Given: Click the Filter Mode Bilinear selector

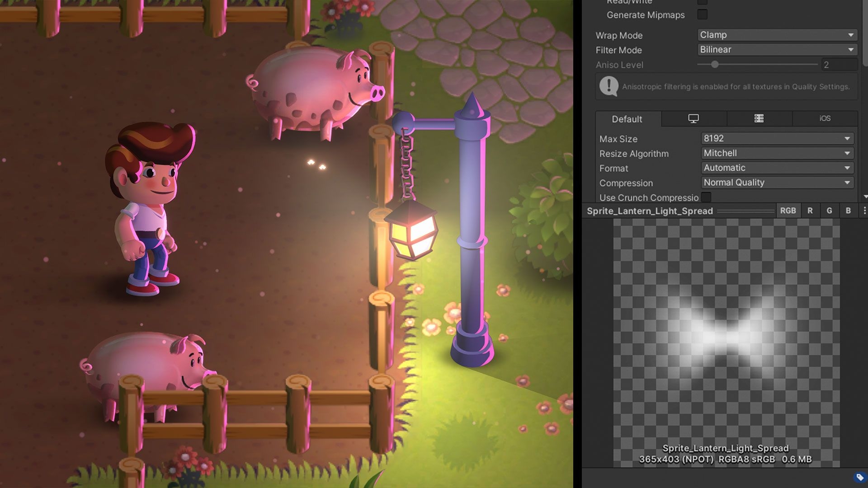Looking at the screenshot, I should click(x=775, y=49).
